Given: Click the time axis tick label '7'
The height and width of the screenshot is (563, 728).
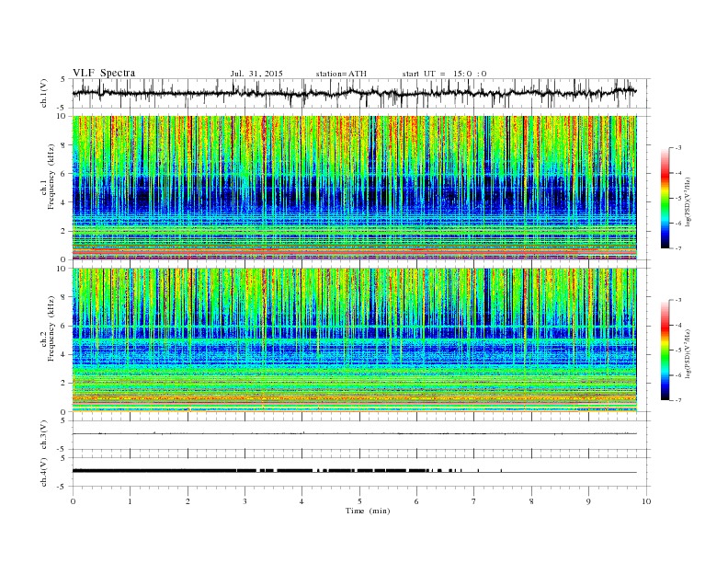Looking at the screenshot, I should pos(474,501).
